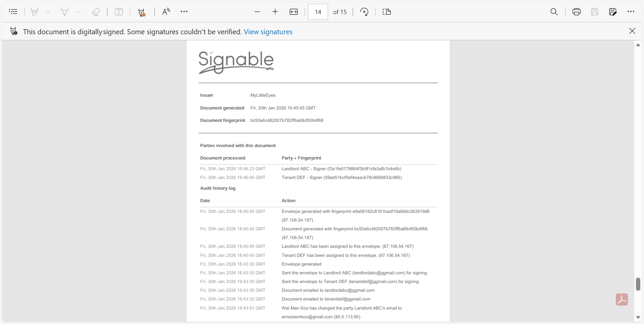Select the Erase tool
Viewport: 644px width, 324px height.
[x=96, y=12]
